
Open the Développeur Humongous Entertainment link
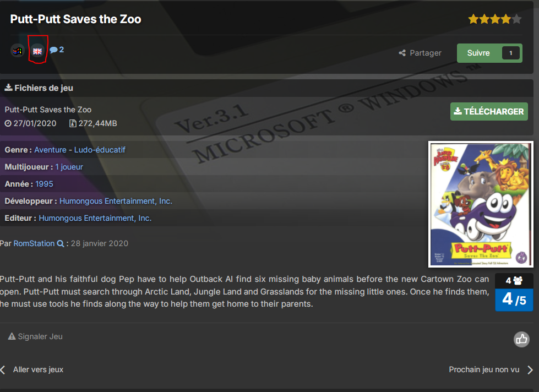(x=116, y=201)
